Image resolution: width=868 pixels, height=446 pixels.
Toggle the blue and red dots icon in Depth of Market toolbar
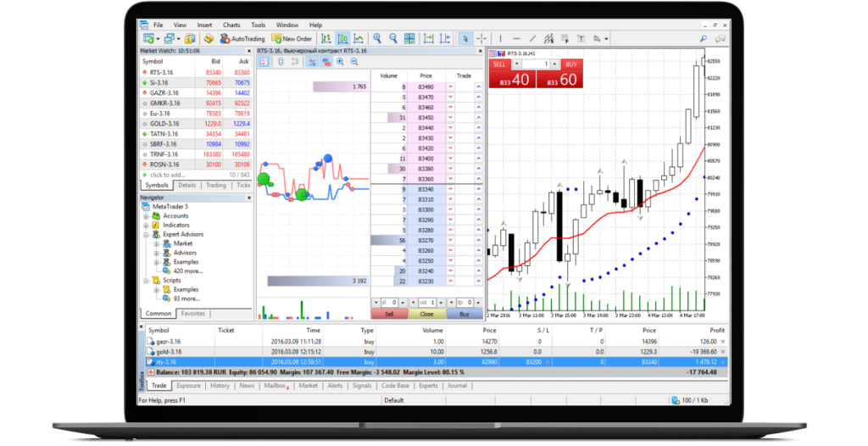[x=326, y=62]
